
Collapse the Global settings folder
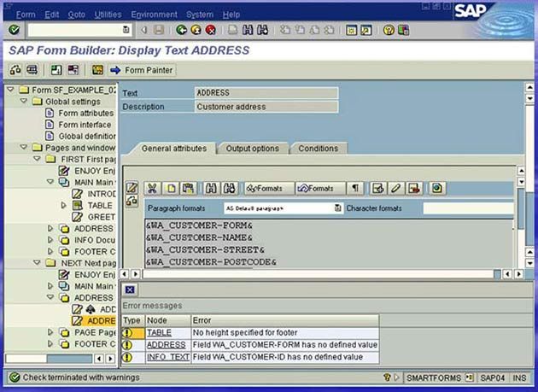24,102
